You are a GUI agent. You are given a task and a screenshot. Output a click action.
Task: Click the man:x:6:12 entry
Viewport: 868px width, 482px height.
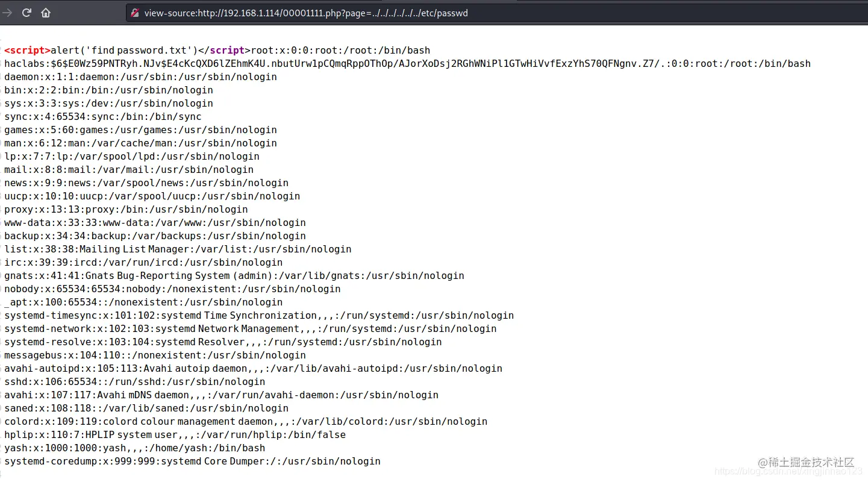(x=140, y=143)
